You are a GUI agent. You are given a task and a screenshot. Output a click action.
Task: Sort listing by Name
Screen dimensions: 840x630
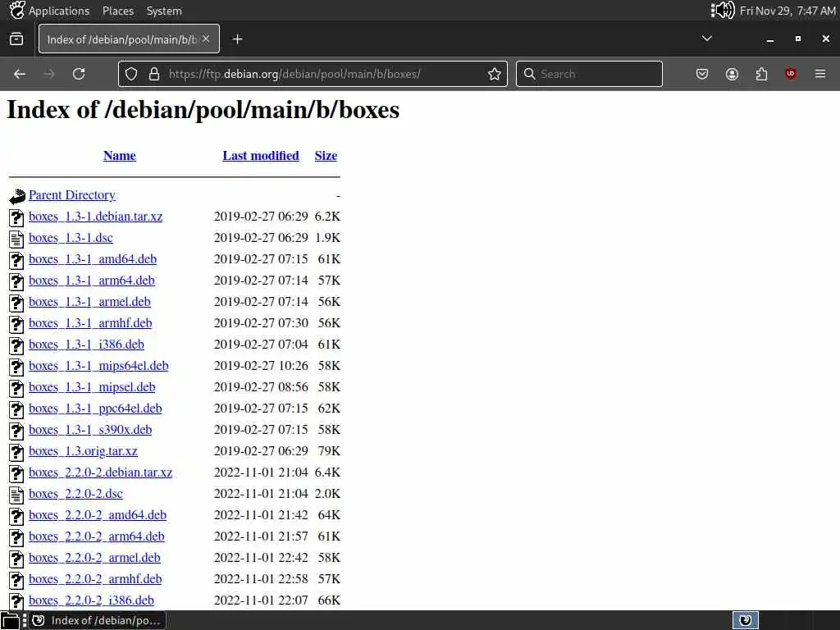120,155
